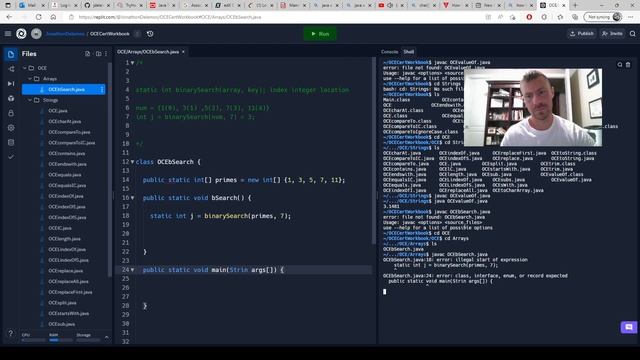Screen dimensions: 640x360
Task: Open OCEsplit.java in the file tree
Action: point(62,303)
